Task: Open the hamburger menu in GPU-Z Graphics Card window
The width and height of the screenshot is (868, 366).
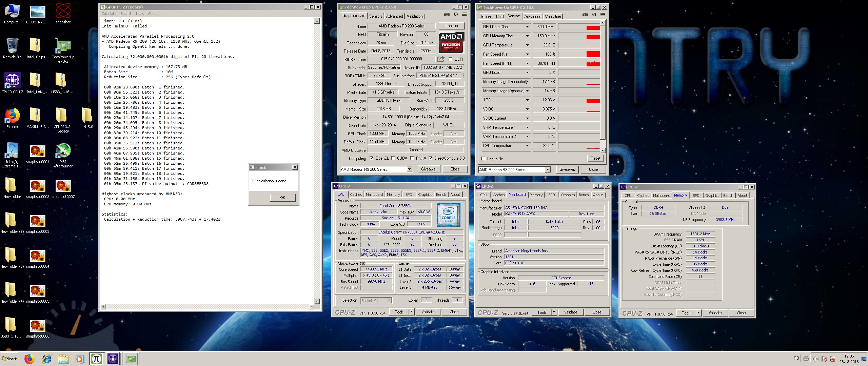Action: point(464,15)
